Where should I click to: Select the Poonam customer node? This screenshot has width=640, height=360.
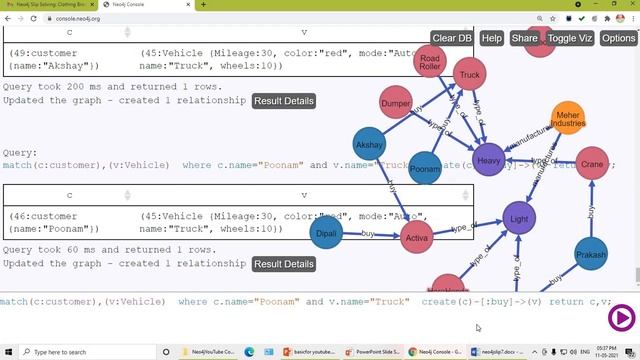pyautogui.click(x=425, y=168)
